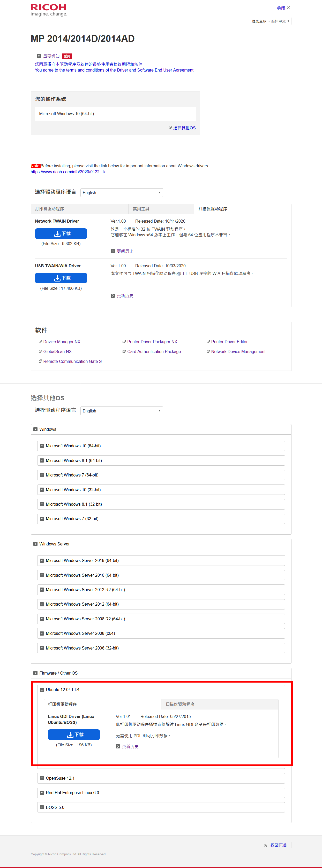Viewport: 322px width, 868px height.
Task: Open the top driver language dropdown
Action: point(122,193)
